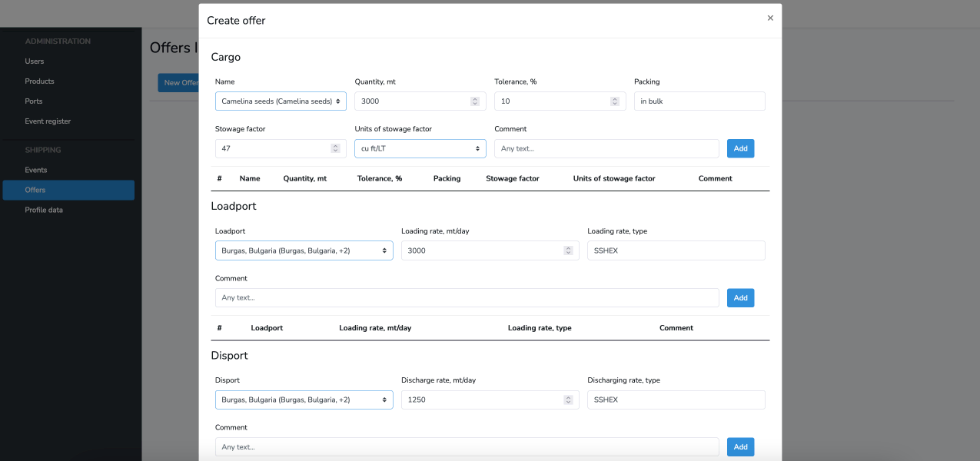Click the Stowage factor stepper
The width and height of the screenshot is (980, 461).
point(335,148)
